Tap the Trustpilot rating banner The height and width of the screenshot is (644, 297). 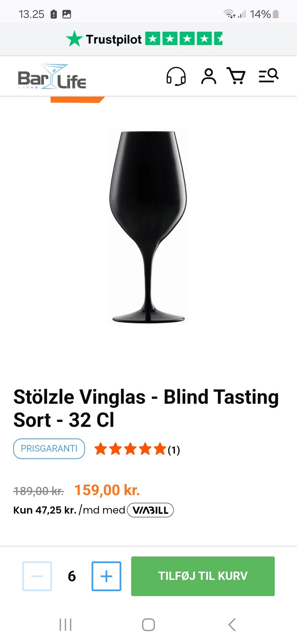[144, 39]
